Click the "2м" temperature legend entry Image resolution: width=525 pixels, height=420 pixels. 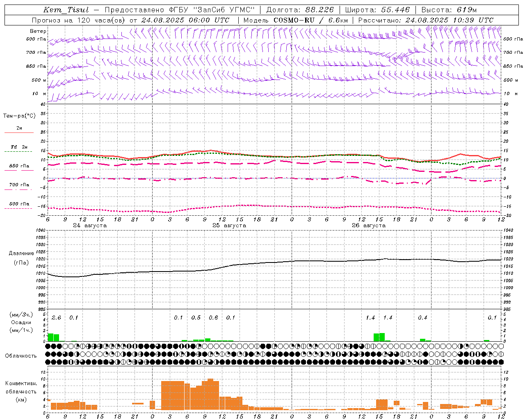point(19,128)
